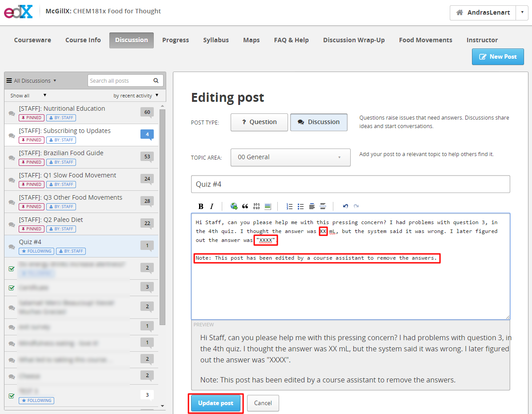Select the Question post type
The image size is (532, 414).
click(x=259, y=122)
